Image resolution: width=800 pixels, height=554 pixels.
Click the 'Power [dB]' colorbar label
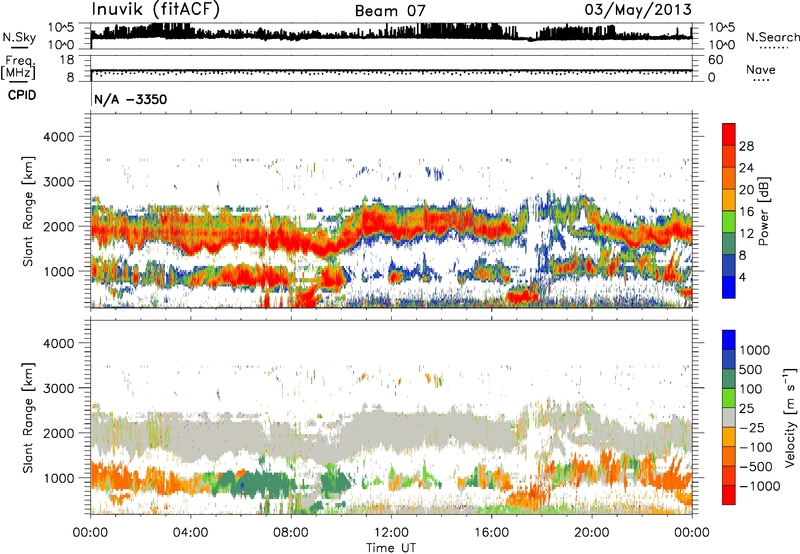click(x=763, y=211)
